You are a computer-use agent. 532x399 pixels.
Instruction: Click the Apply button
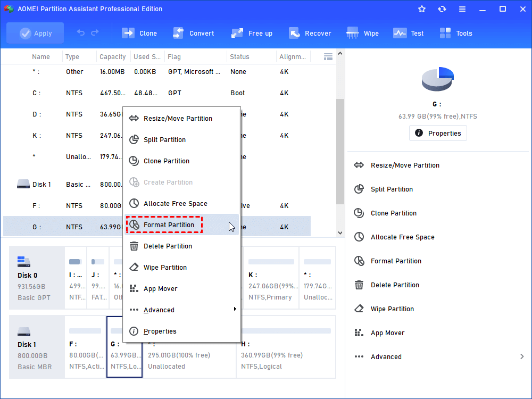(35, 33)
